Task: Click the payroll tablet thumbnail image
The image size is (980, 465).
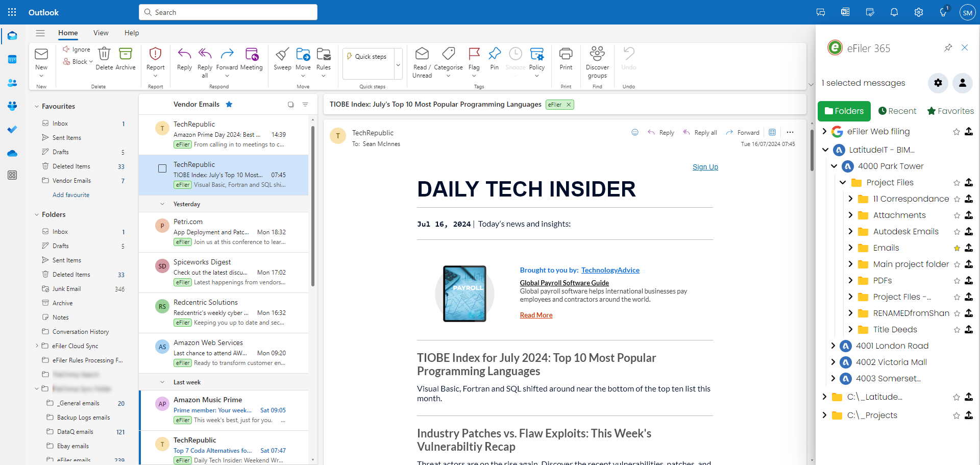Action: (x=464, y=293)
